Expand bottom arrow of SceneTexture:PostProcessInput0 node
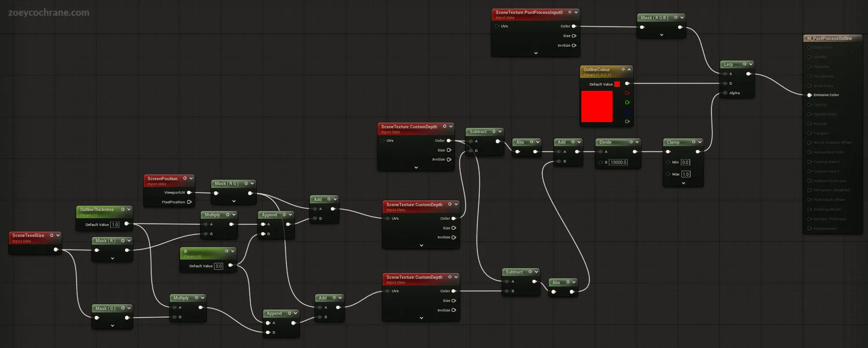Screen dimensions: 868x348 click(x=536, y=53)
